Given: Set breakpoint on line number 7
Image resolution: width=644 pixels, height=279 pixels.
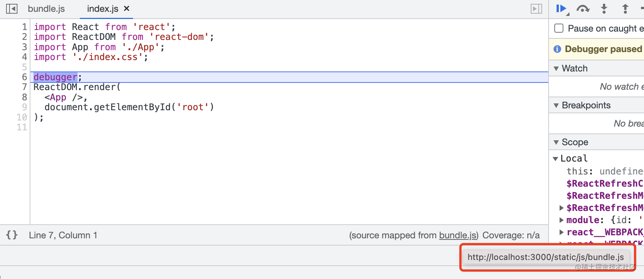Looking at the screenshot, I should 24,87.
